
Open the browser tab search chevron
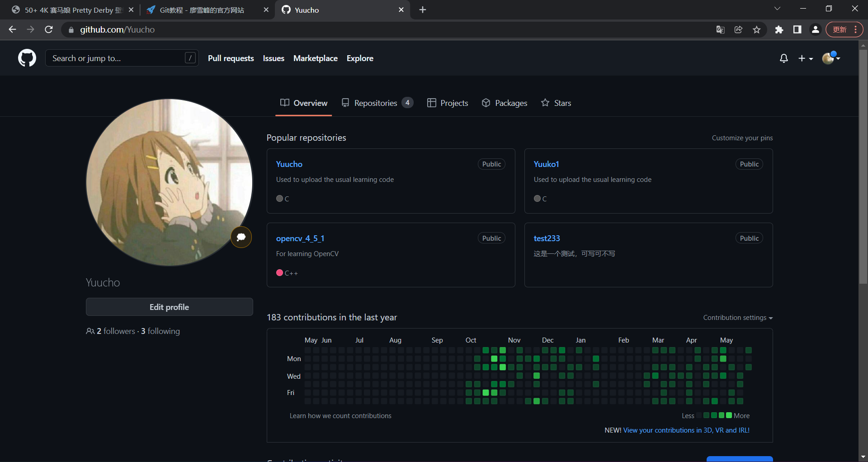[x=777, y=9]
